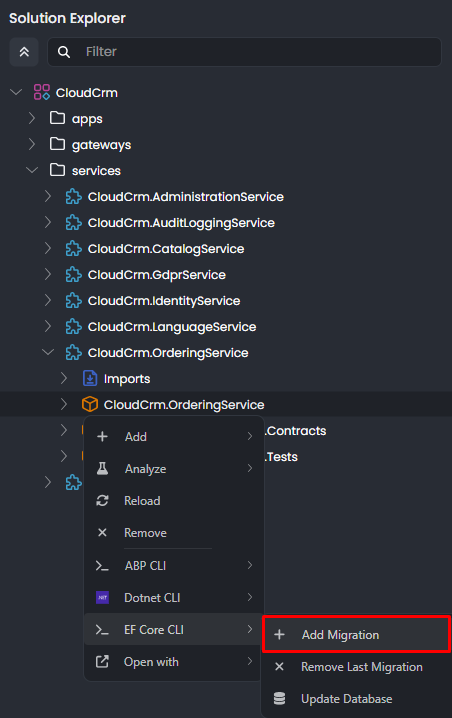The image size is (452, 718).
Task: Click the collapse all double-chevron button
Action: (x=24, y=52)
